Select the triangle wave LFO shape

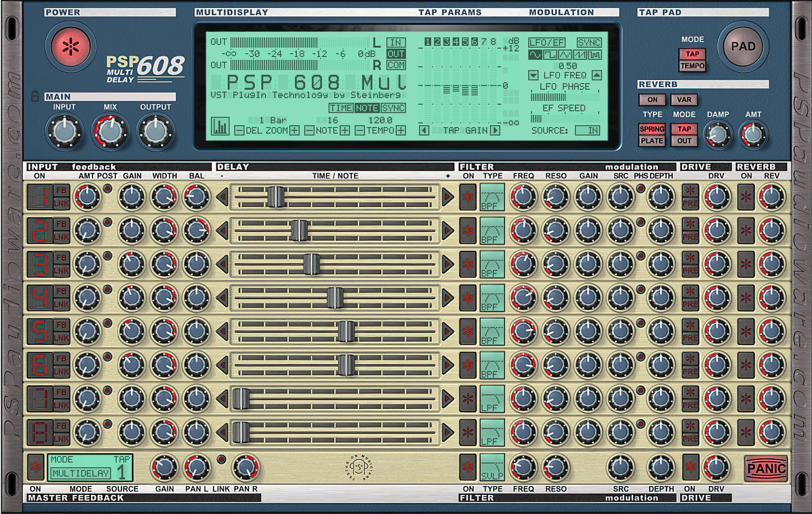tap(565, 55)
